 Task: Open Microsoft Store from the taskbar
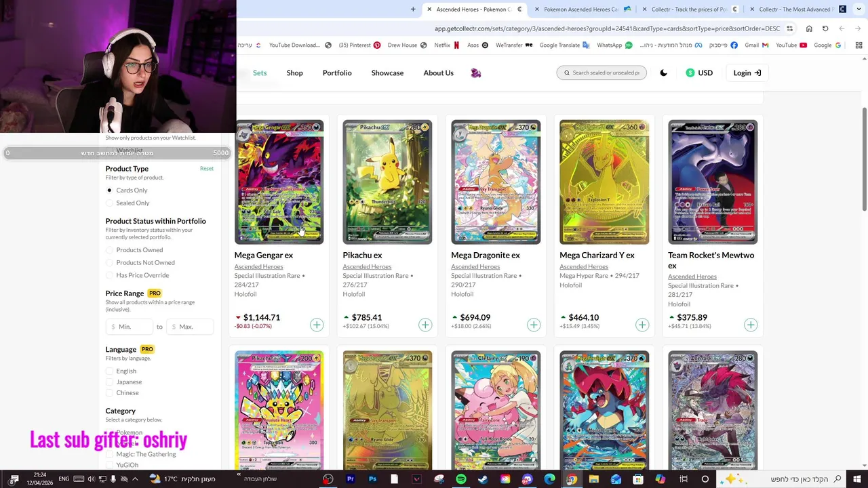[638, 479]
